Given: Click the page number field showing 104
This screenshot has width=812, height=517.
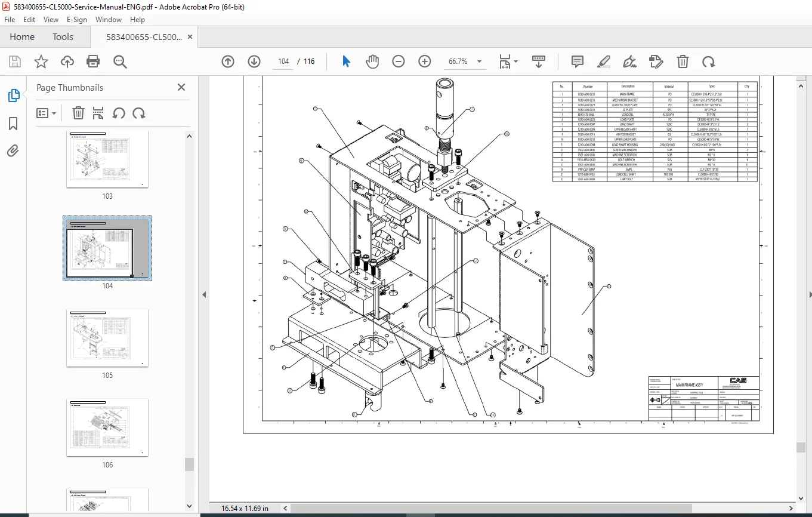Looking at the screenshot, I should (283, 61).
